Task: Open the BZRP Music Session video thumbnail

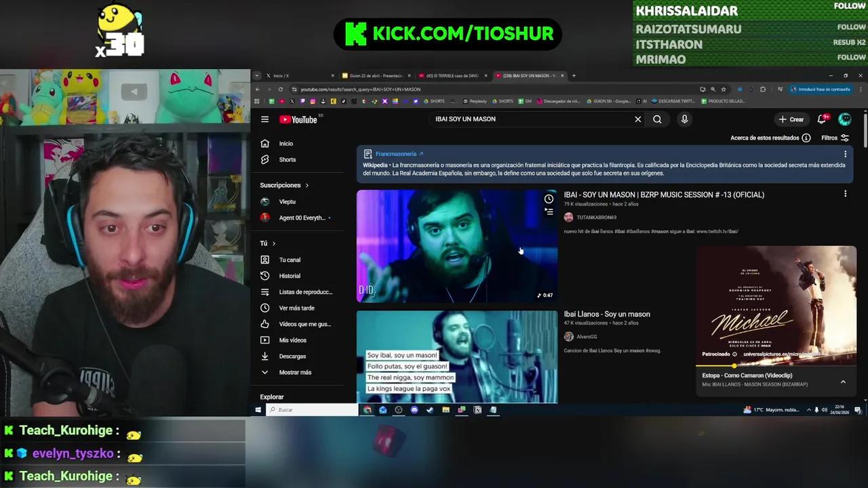Action: [457, 246]
